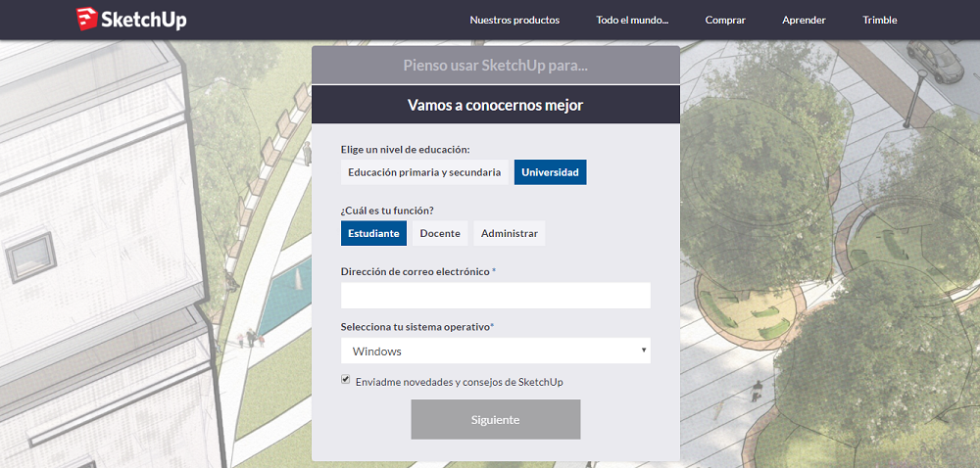The height and width of the screenshot is (468, 980).
Task: Click the ¿Cuál es tu función? label
Action: [x=387, y=211]
